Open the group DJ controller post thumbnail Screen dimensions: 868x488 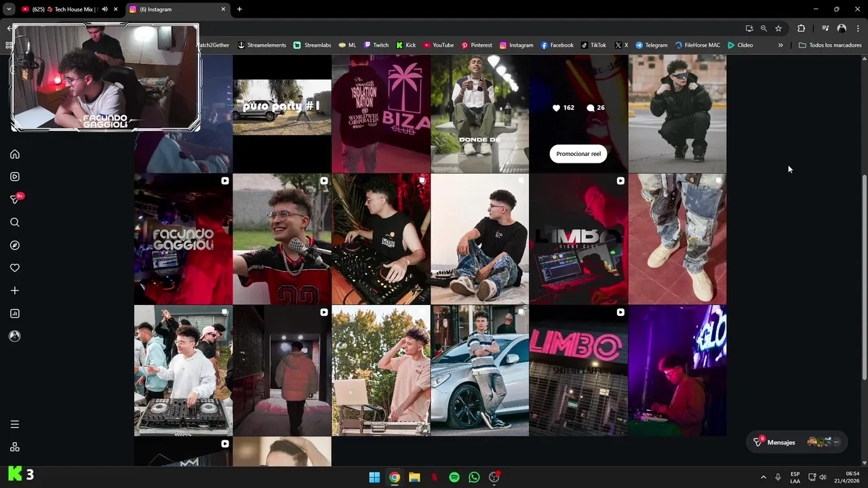pos(183,371)
